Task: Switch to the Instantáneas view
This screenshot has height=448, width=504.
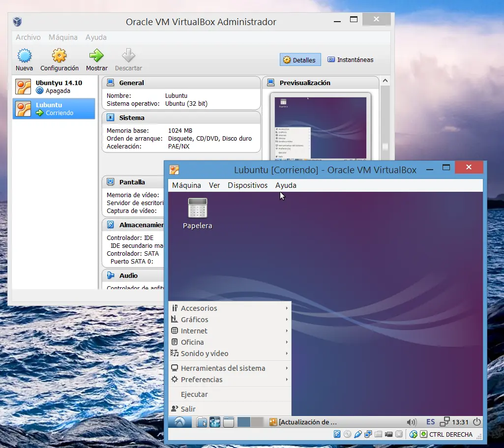Action: pyautogui.click(x=350, y=60)
